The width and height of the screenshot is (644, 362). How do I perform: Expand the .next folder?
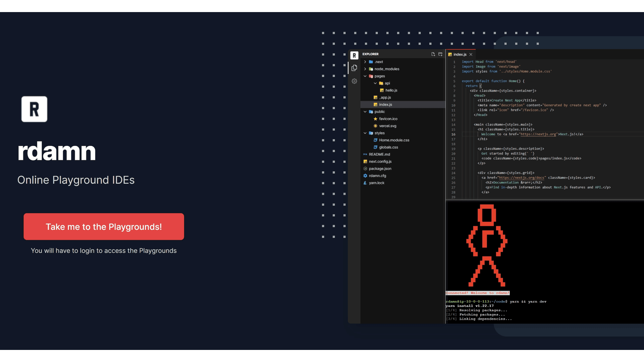coord(365,62)
